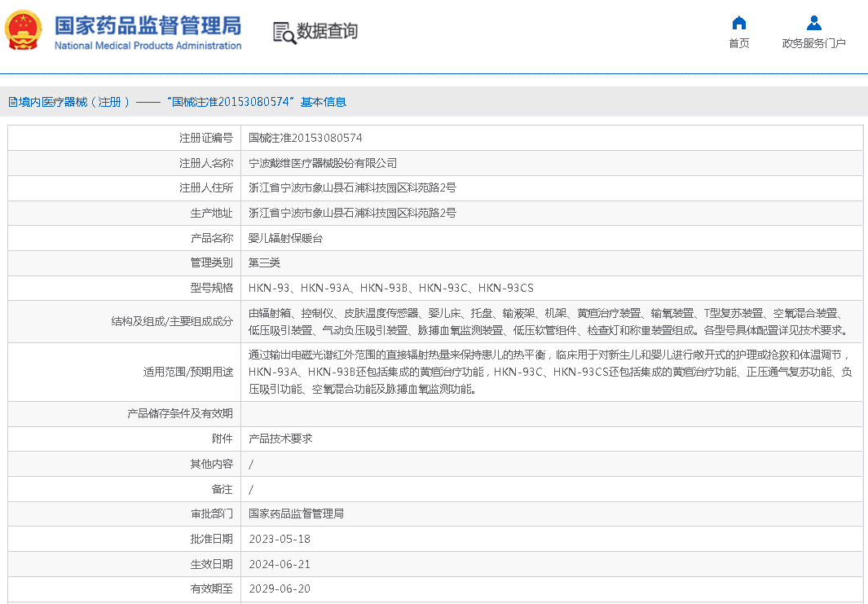This screenshot has width=868, height=604.
Task: Open the 产品技术要求 attachment
Action: coord(280,439)
